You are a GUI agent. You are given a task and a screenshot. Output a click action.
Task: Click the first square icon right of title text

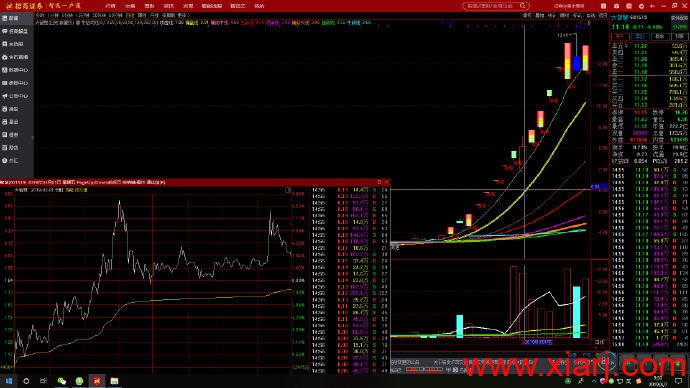pos(603,6)
